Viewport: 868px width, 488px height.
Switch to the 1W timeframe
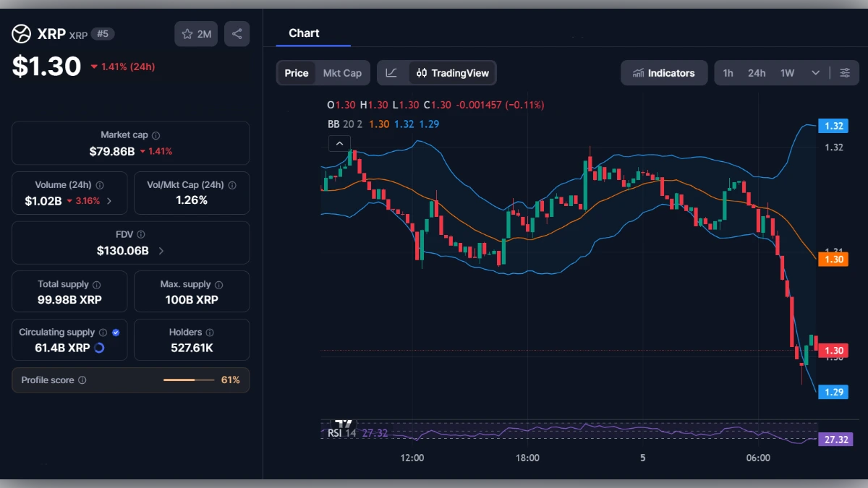[x=787, y=72]
